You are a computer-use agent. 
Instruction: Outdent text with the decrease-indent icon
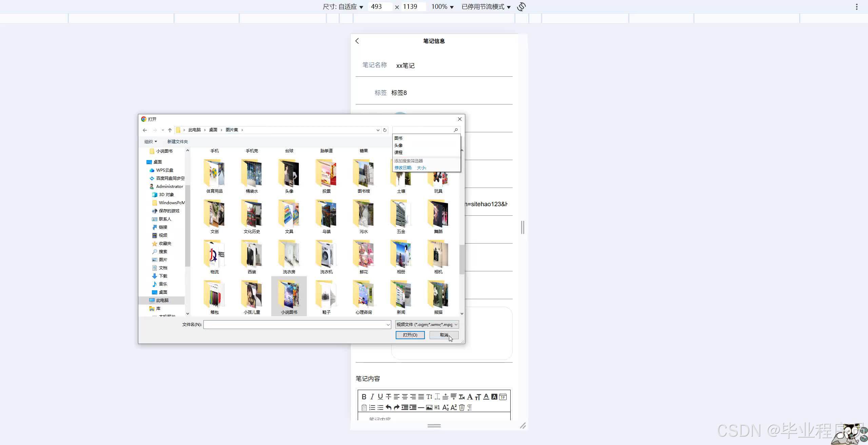[405, 407]
